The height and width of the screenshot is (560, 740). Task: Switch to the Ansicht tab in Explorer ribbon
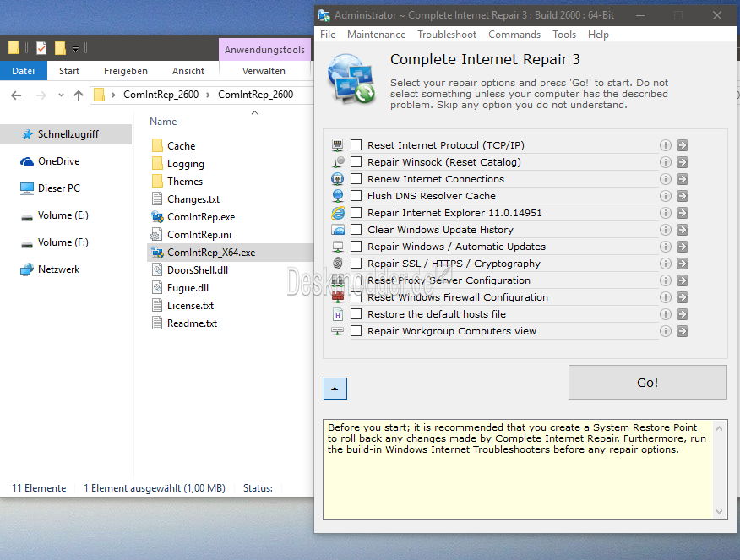coord(188,71)
